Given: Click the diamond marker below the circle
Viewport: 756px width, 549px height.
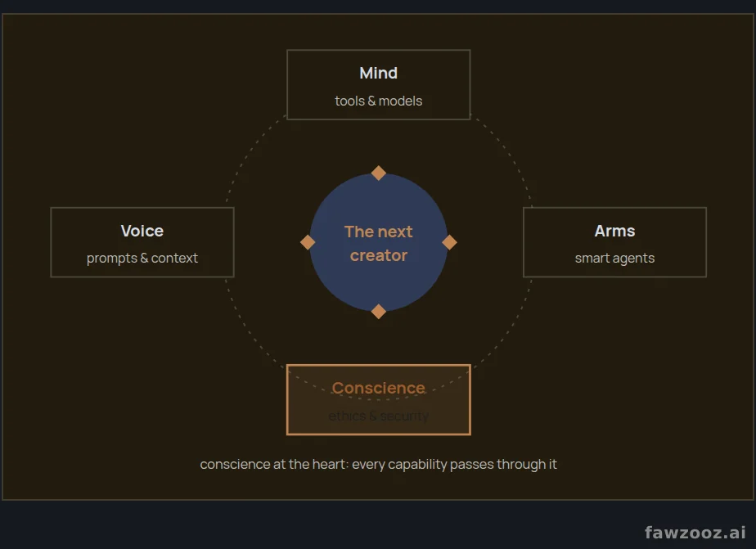Looking at the screenshot, I should click(379, 312).
